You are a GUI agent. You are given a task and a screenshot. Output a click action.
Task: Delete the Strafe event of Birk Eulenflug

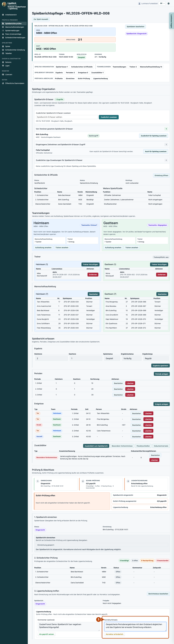pyautogui.click(x=148, y=425)
